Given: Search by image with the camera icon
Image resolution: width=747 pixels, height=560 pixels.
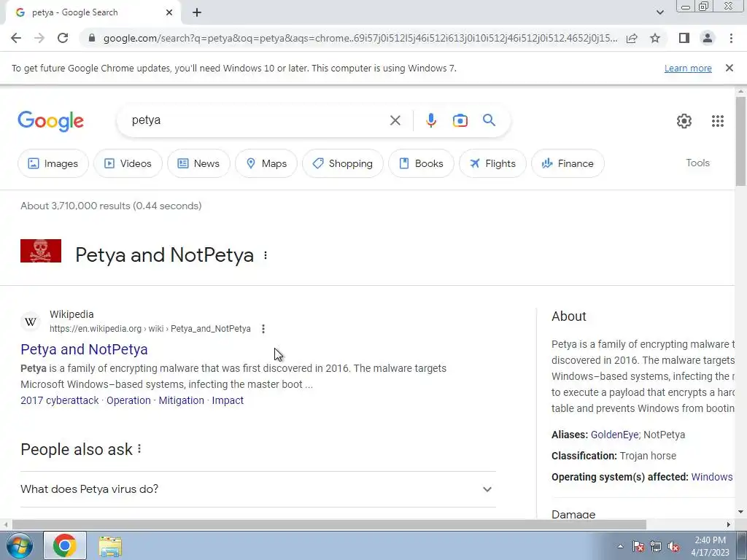Looking at the screenshot, I should [x=460, y=120].
